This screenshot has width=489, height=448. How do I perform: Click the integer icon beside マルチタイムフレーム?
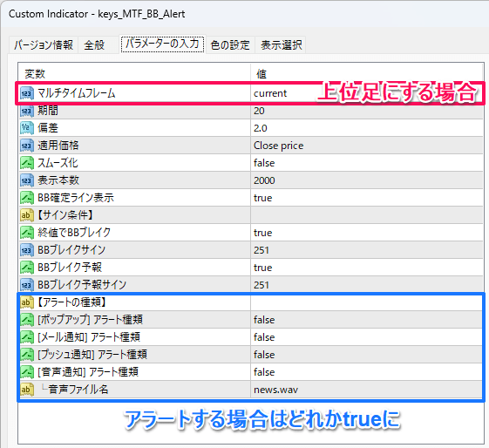27,93
